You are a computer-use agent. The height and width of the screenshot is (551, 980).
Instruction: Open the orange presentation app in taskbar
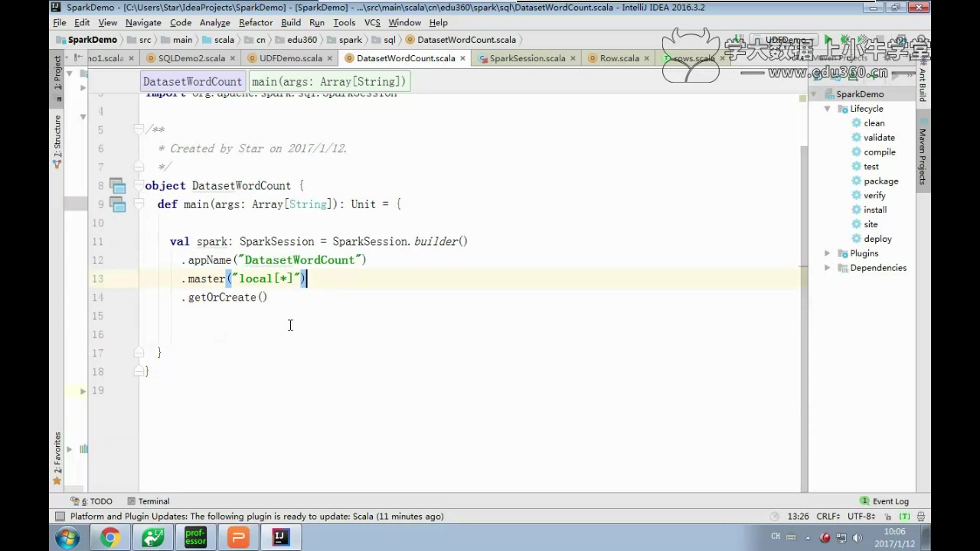(x=238, y=538)
